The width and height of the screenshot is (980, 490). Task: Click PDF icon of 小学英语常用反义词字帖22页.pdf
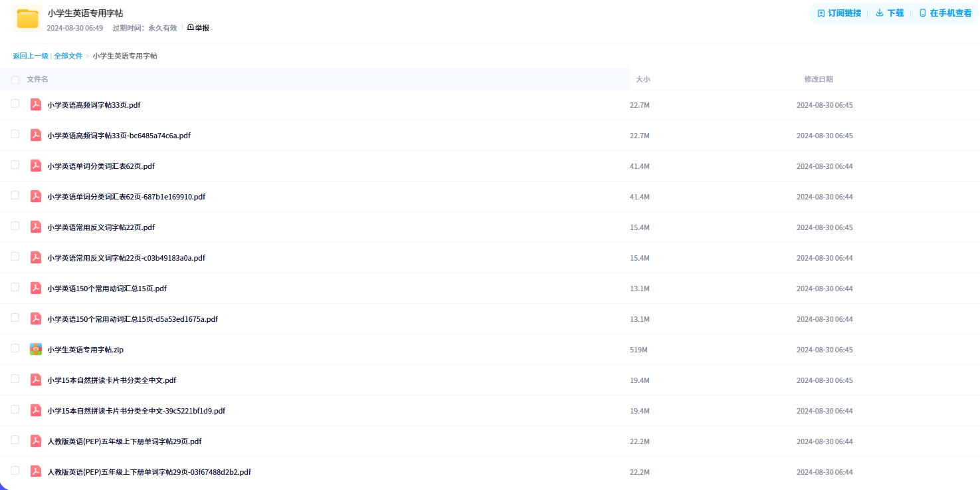point(36,227)
